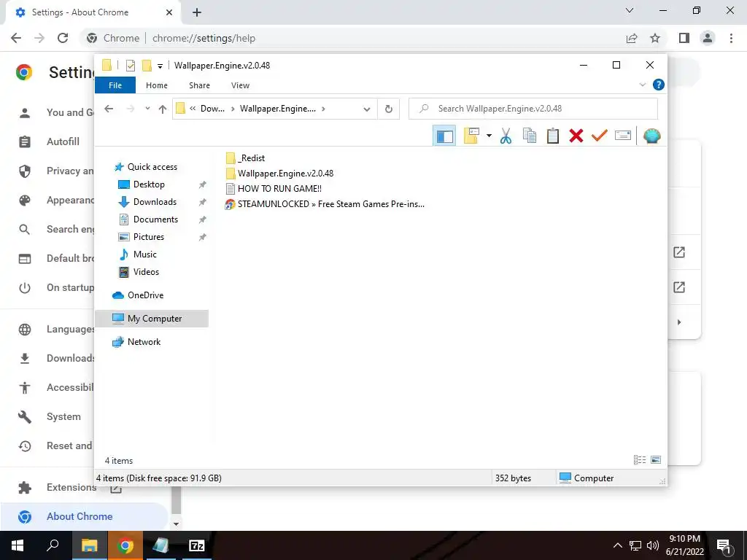Screen dimensions: 747x560
Task: Click the New Folder quick access toolbar icon
Action: tap(147, 66)
